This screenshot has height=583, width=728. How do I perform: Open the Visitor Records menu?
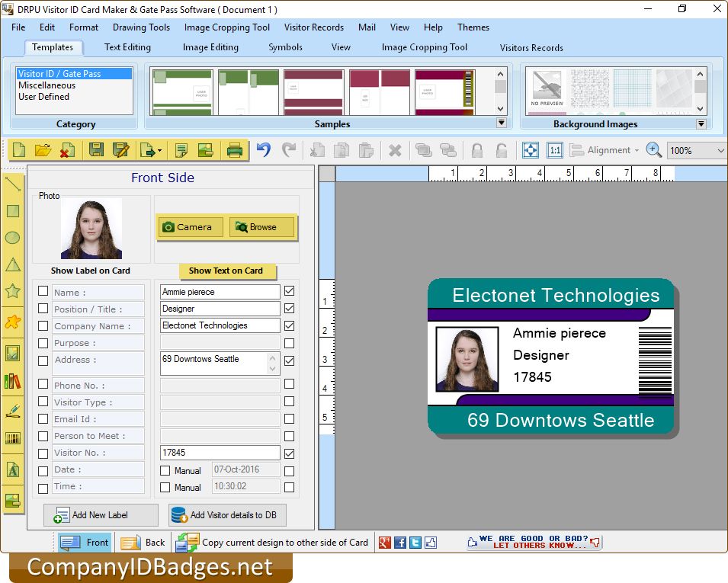[x=314, y=27]
